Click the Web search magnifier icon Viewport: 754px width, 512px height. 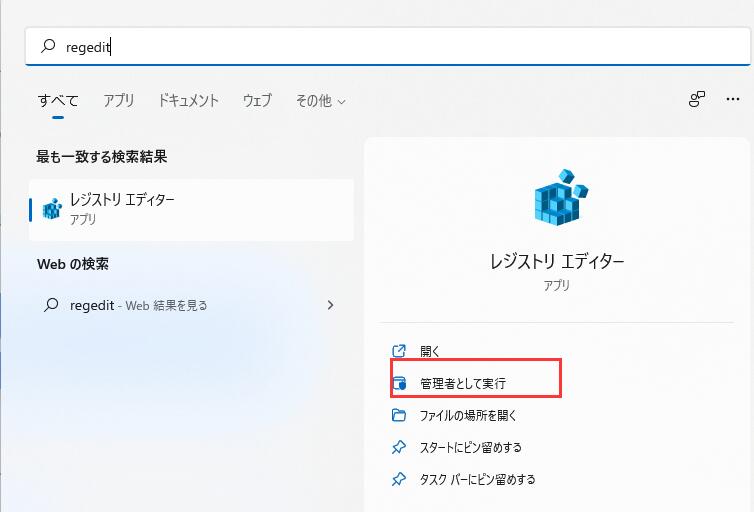click(x=52, y=305)
